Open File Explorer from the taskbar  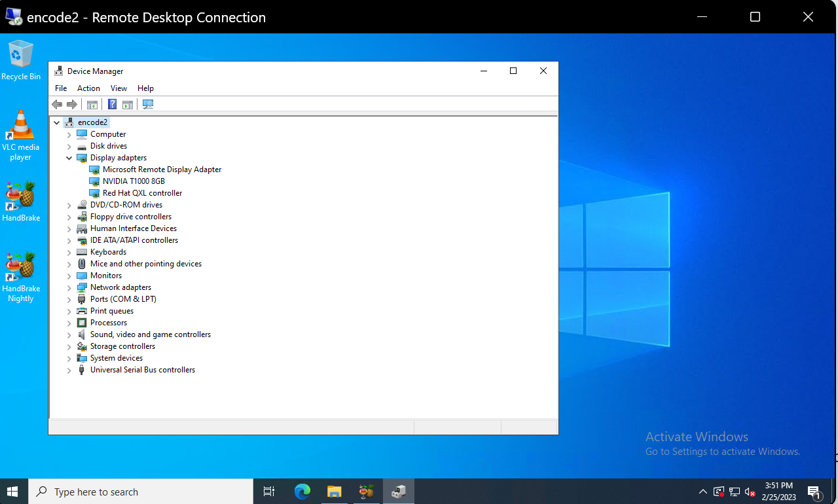coord(335,492)
